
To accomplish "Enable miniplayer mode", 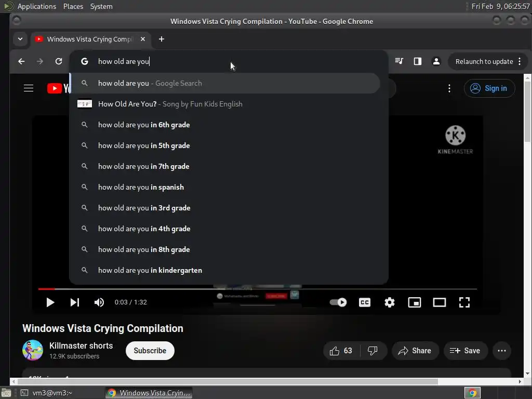I will point(415,302).
